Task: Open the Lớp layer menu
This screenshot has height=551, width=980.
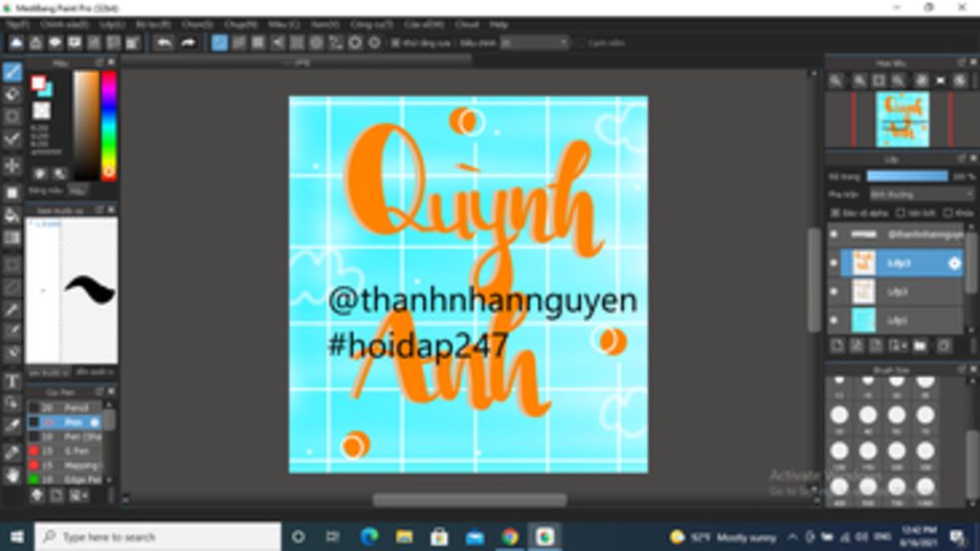Action: click(x=113, y=24)
